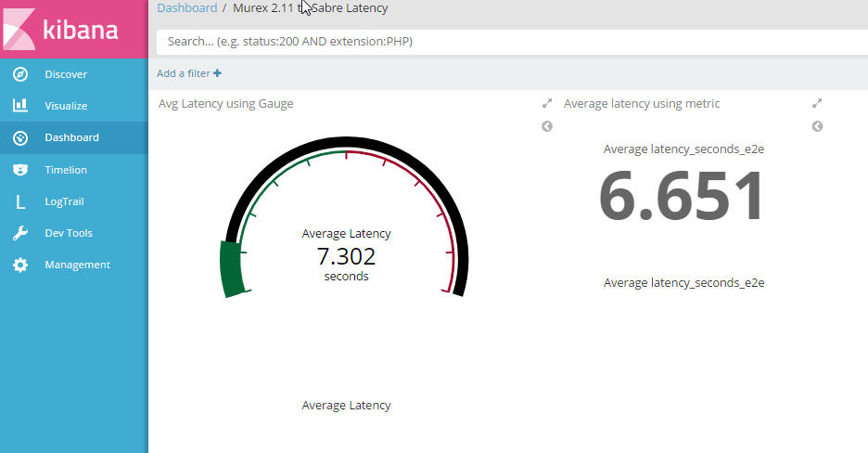Open Discover compass icon
This screenshot has width=868, height=453.
pos(20,74)
